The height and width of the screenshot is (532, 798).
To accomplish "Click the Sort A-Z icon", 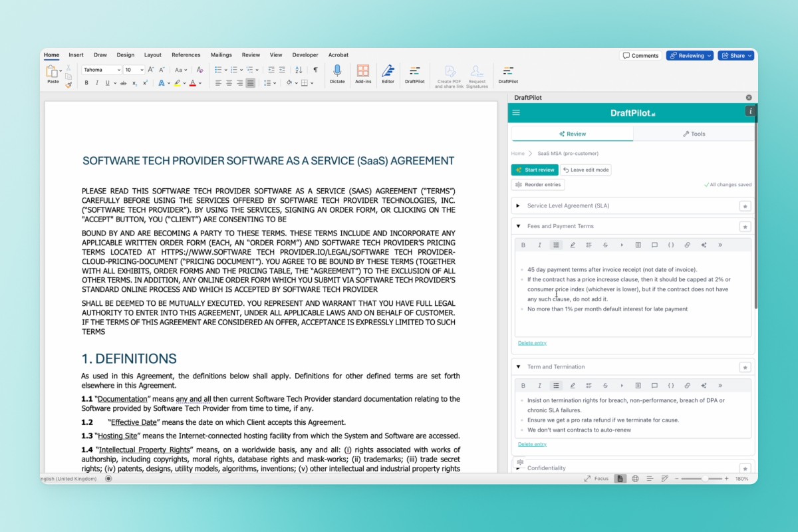I will [x=299, y=70].
